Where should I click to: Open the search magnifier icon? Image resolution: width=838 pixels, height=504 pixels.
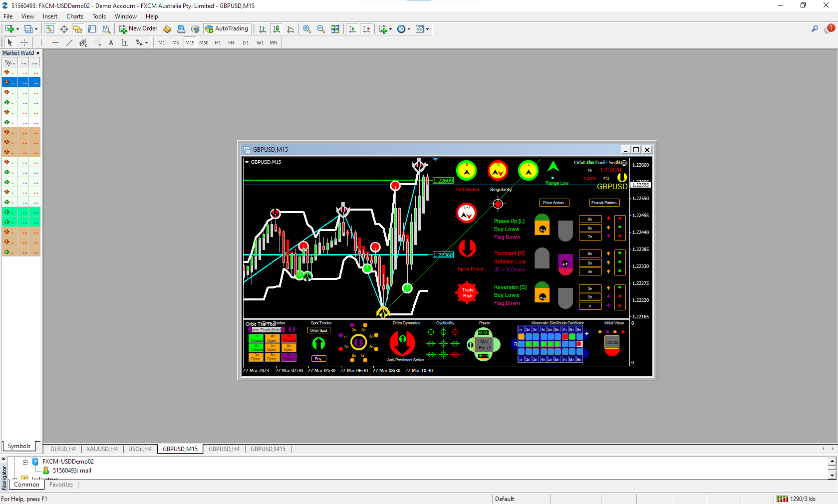tap(815, 29)
